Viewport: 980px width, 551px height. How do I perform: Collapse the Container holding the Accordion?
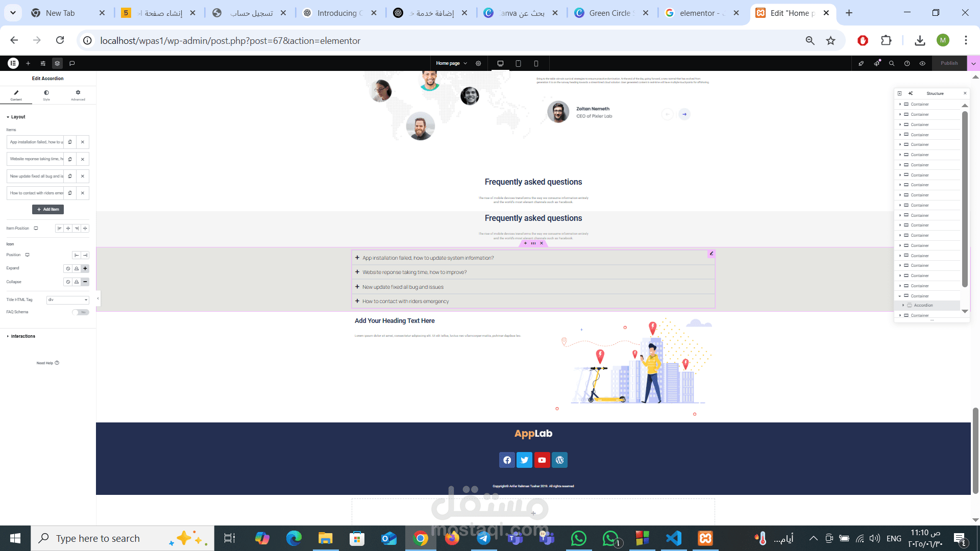tap(900, 296)
